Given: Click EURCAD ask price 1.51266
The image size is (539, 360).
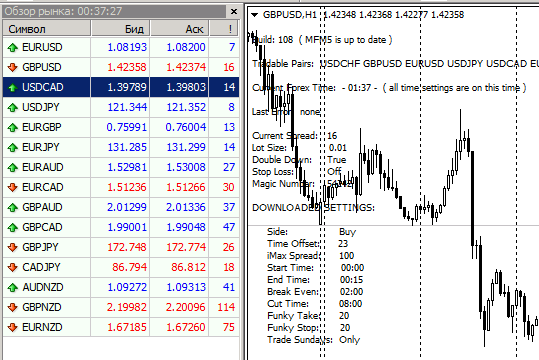Looking at the screenshot, I should pyautogui.click(x=186, y=187).
